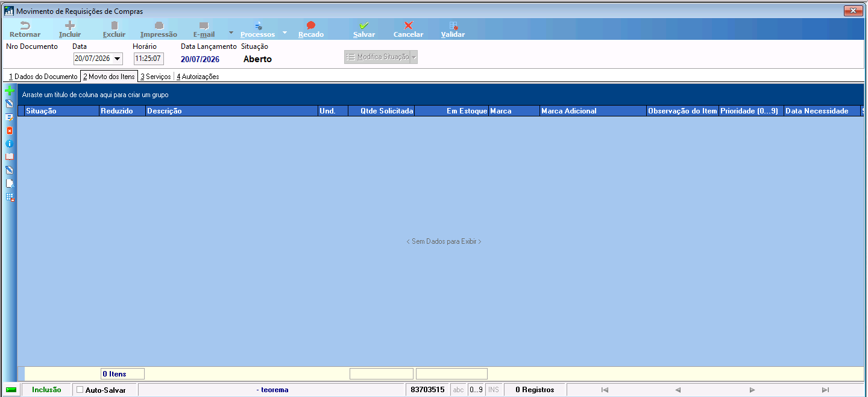This screenshot has width=868, height=397.
Task: Click the Horário time field
Action: [x=148, y=59]
